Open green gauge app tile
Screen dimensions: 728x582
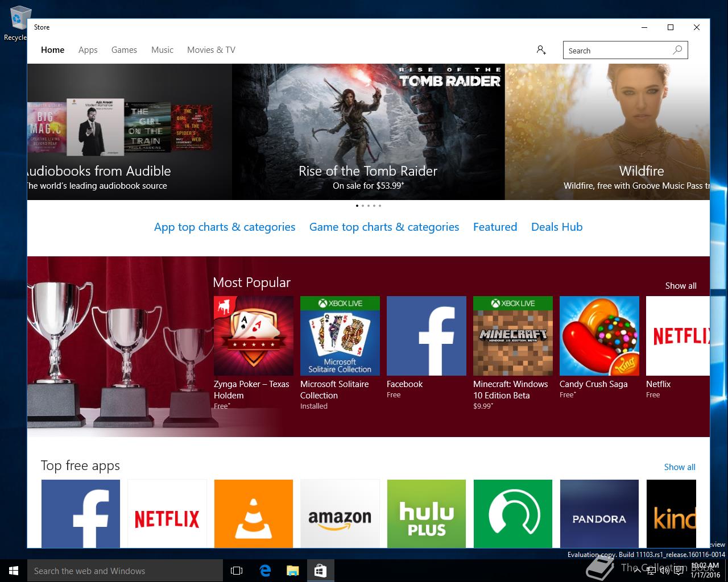513,514
